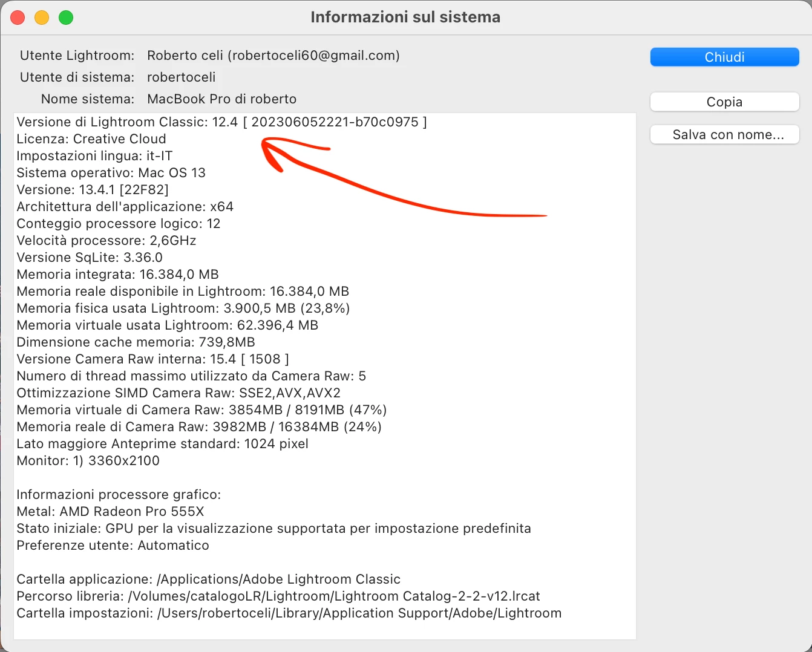The height and width of the screenshot is (652, 812).
Task: Select the Cartella applicazione path line
Action: coord(208,579)
